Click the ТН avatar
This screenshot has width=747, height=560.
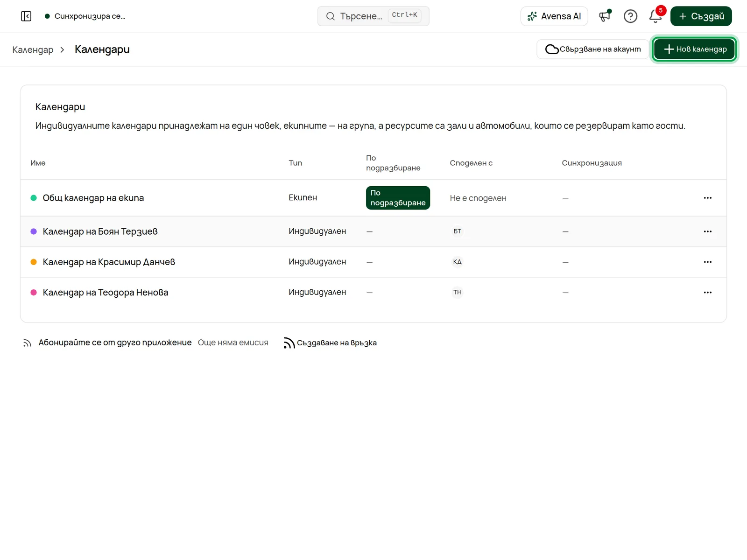[458, 293]
